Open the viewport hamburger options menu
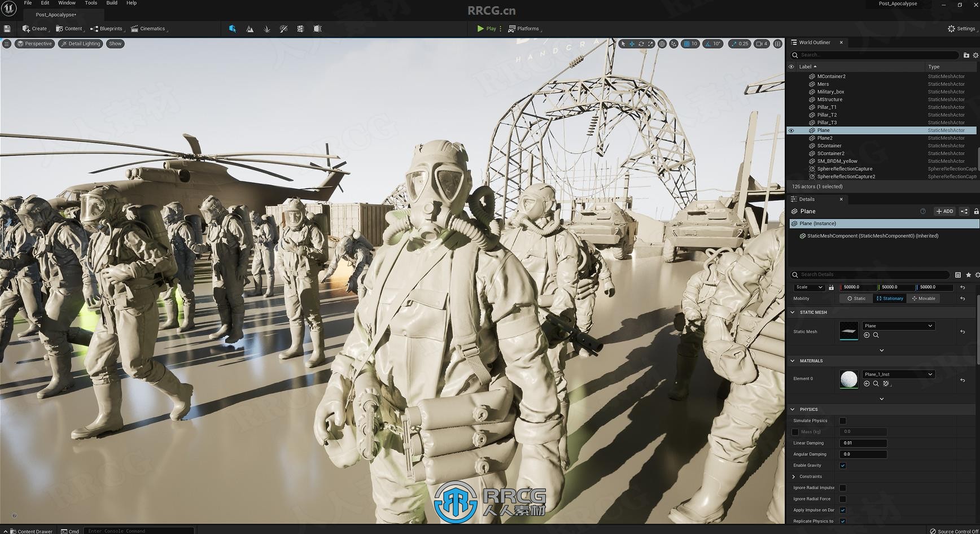The height and width of the screenshot is (534, 980). (7, 43)
